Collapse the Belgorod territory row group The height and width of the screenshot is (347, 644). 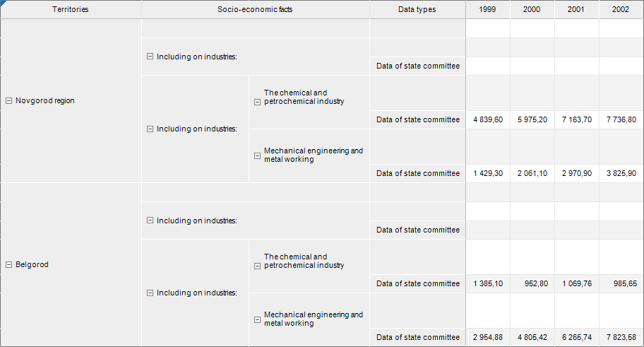8,265
